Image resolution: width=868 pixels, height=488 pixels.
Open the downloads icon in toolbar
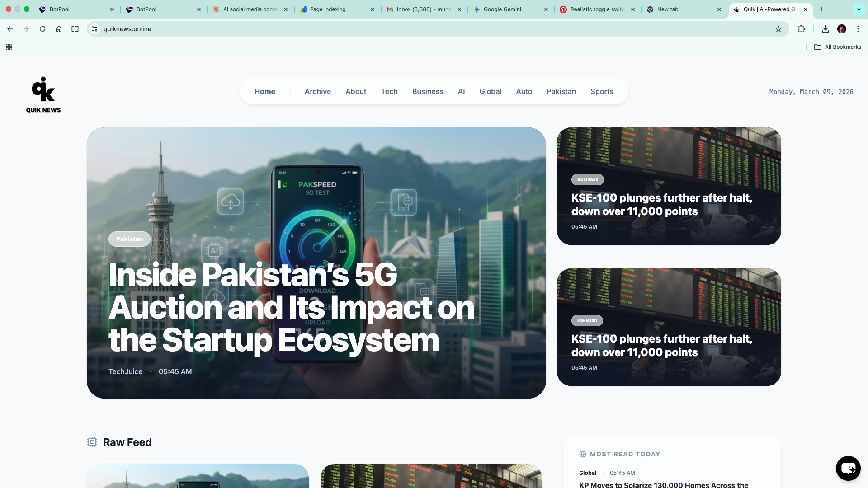click(x=825, y=29)
